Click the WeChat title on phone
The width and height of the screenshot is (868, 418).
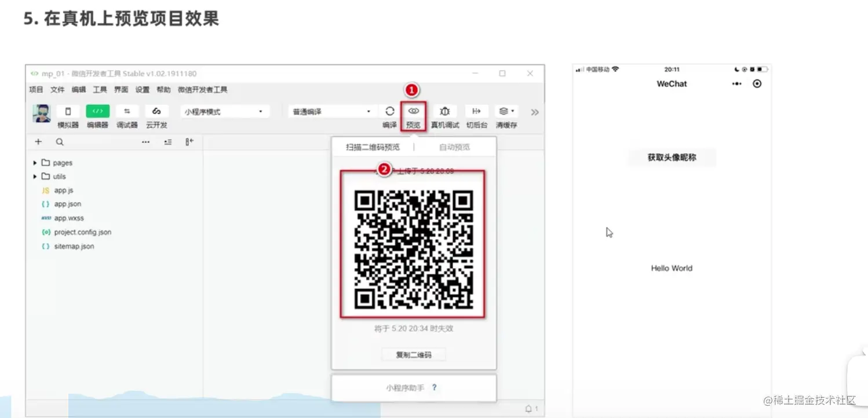[x=672, y=84]
